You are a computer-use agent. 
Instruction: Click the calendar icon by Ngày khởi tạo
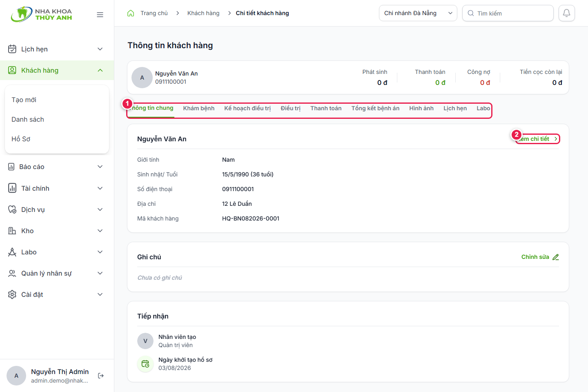tap(145, 364)
